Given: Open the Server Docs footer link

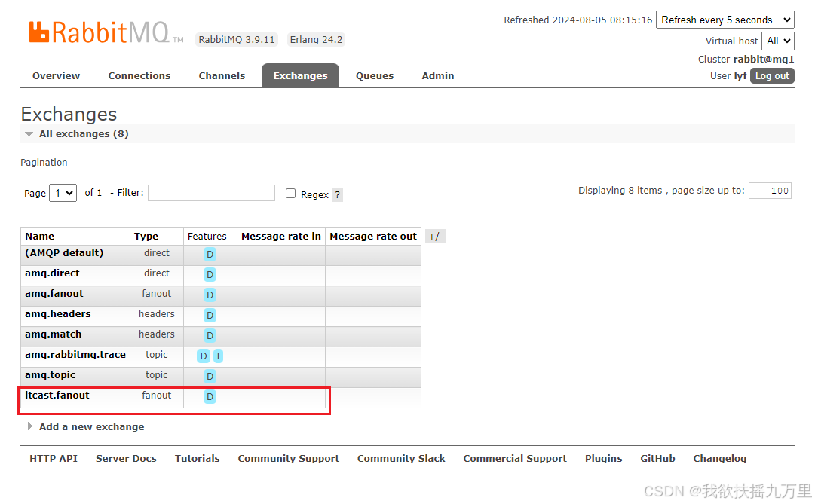Looking at the screenshot, I should (127, 459).
